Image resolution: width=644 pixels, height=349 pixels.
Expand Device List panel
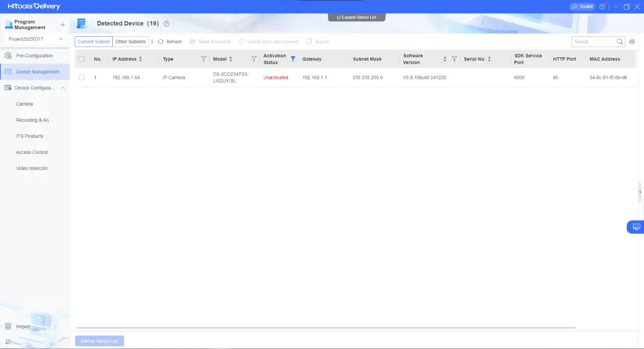[356, 17]
